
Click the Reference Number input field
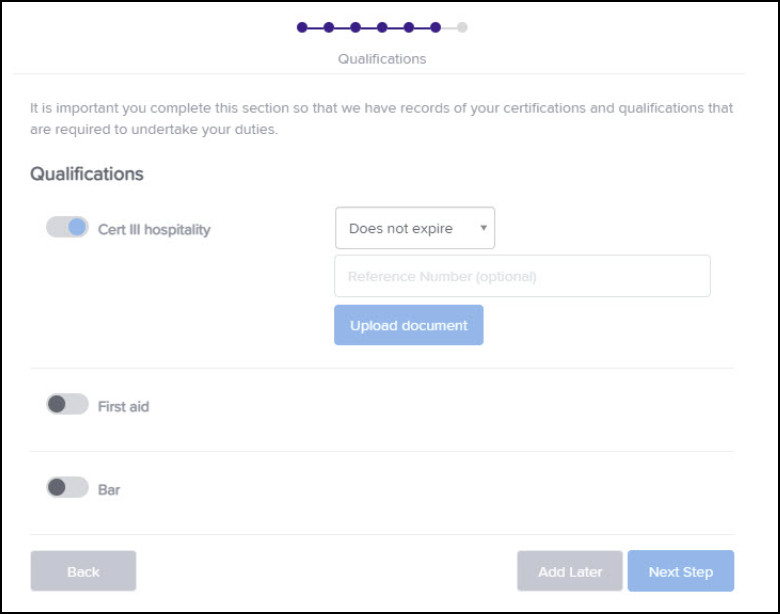click(522, 276)
